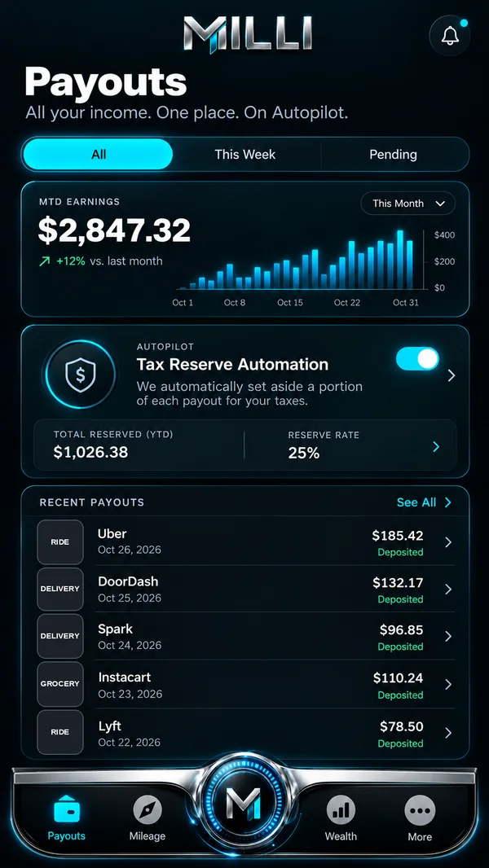
Task: Click the RIDE badge for Uber
Action: tap(59, 542)
